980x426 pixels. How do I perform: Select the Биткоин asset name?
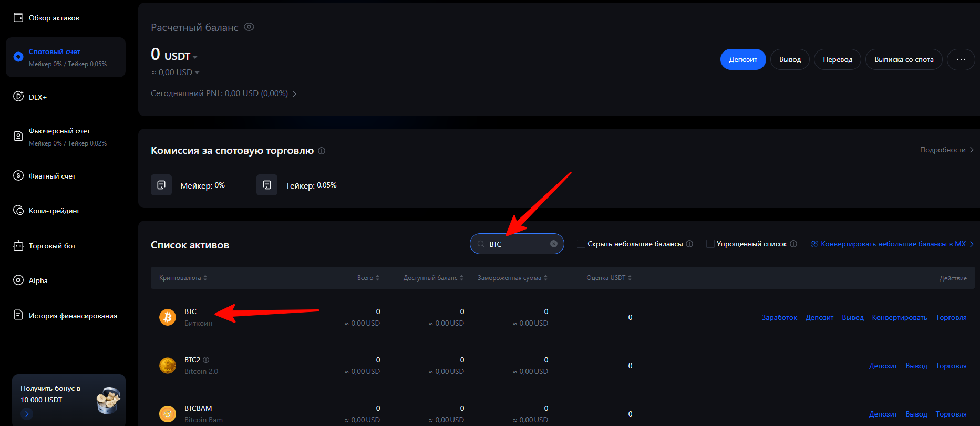(x=198, y=323)
